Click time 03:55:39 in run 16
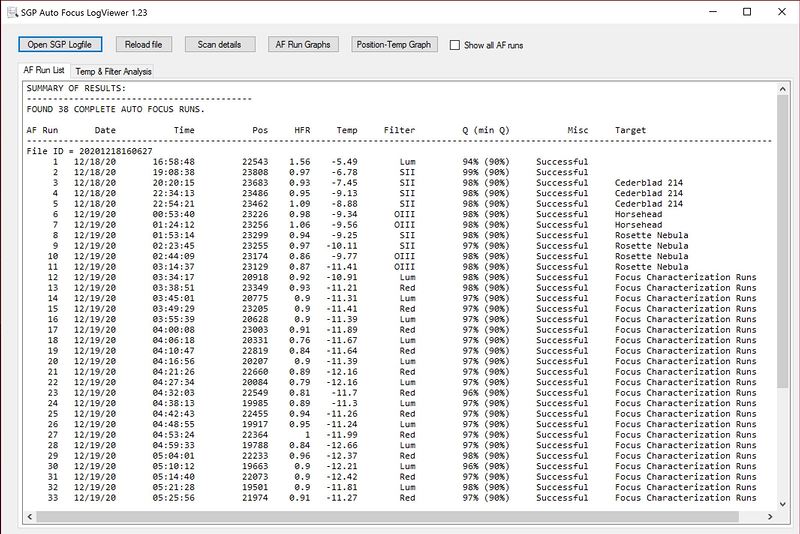The width and height of the screenshot is (800, 534). point(173,319)
